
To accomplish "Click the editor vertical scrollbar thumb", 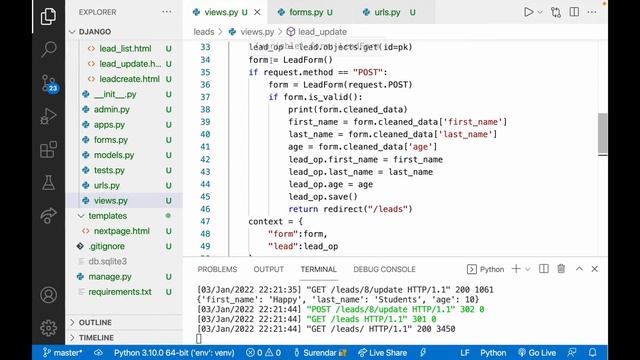I will (x=602, y=133).
